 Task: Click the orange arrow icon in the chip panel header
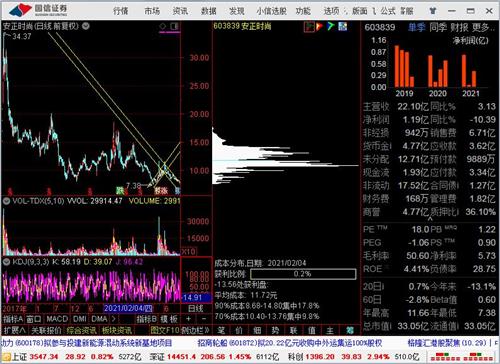(x=320, y=26)
